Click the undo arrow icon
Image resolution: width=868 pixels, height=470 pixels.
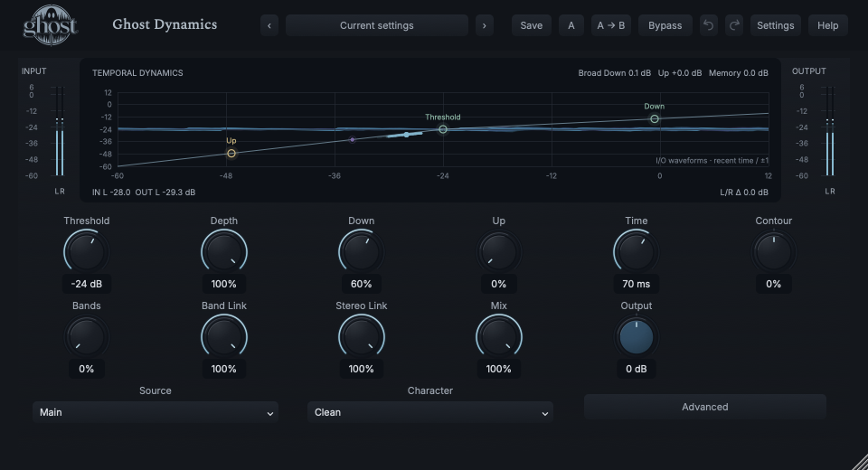point(708,25)
